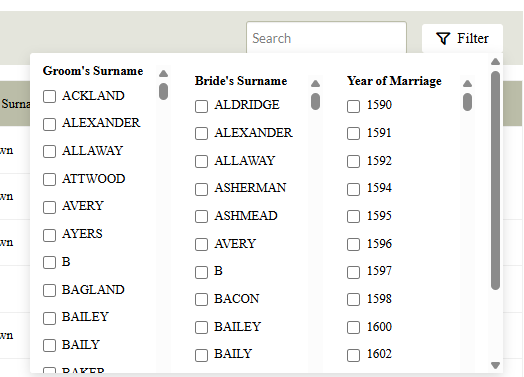Click Bride's Surname list scroll-up arrow

[x=315, y=83]
